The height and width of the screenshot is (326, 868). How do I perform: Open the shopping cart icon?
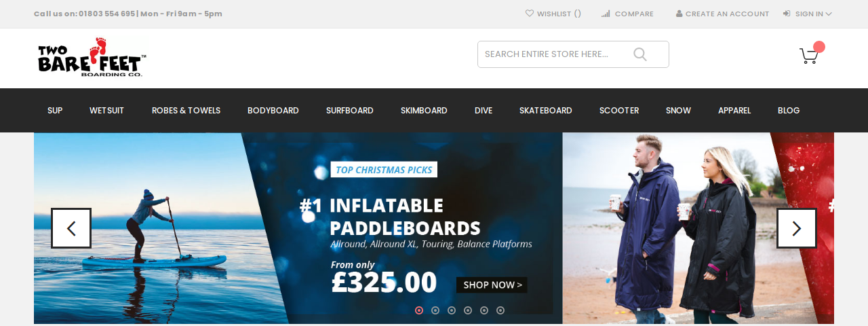[808, 56]
